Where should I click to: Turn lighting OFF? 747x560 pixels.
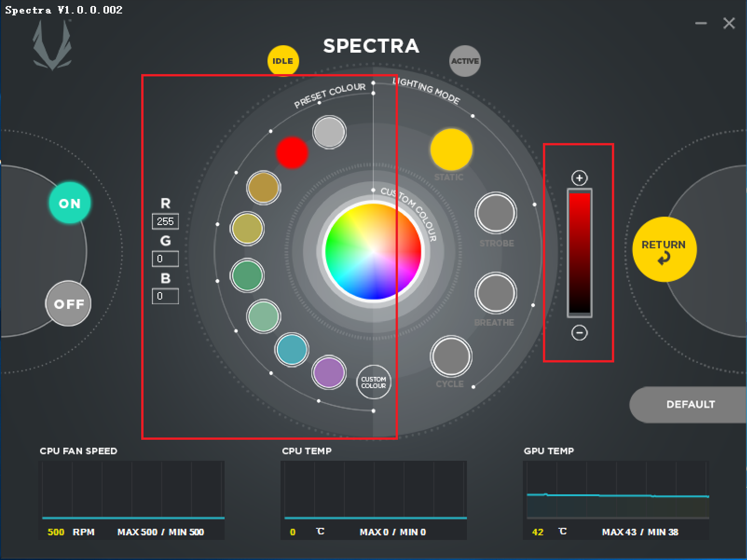[69, 304]
